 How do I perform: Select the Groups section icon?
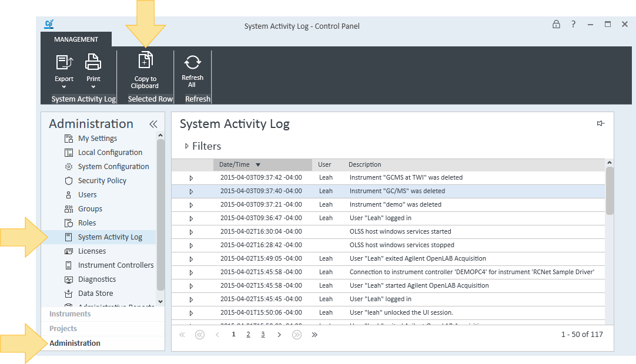point(69,208)
